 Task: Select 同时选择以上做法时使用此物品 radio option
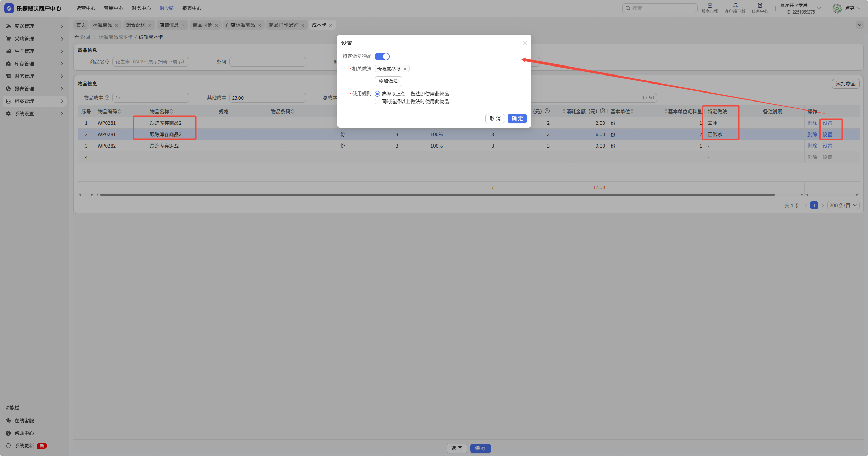tap(377, 102)
